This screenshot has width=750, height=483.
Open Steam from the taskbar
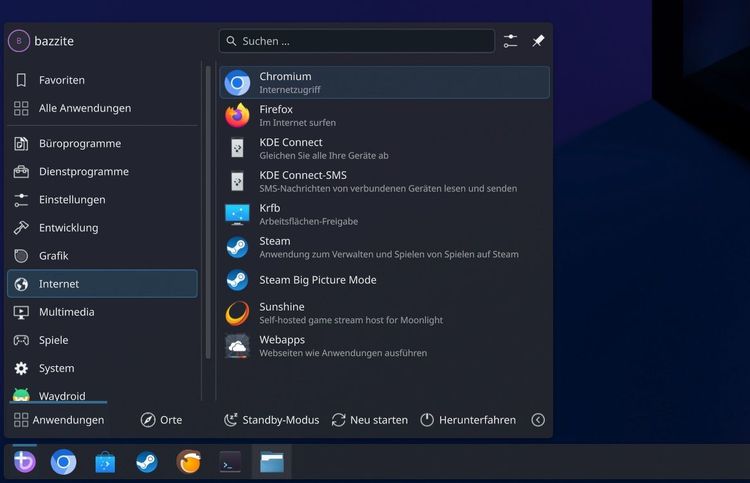point(147,462)
